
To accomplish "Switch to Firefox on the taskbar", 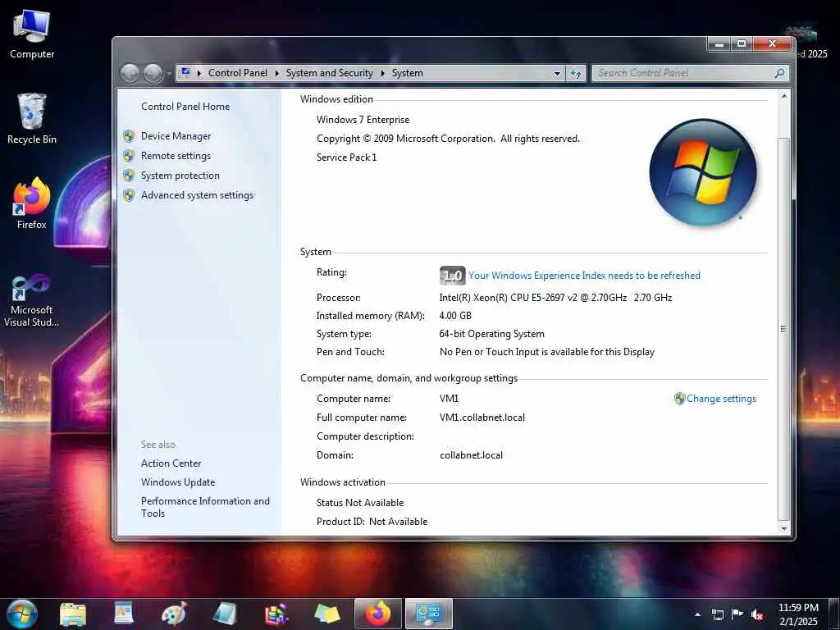I will (377, 614).
